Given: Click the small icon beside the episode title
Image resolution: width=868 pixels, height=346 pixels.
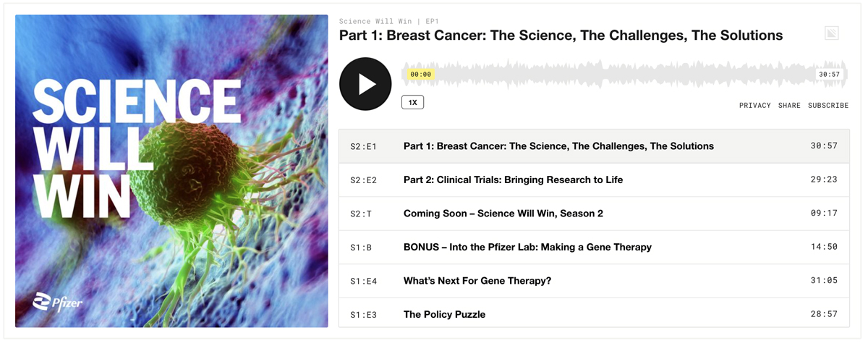Looking at the screenshot, I should 832,33.
